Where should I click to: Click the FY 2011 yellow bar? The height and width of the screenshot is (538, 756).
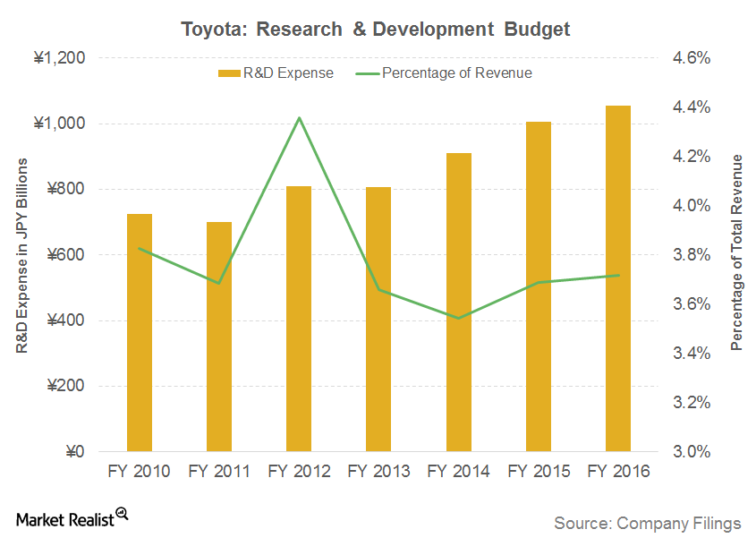pyautogui.click(x=219, y=337)
